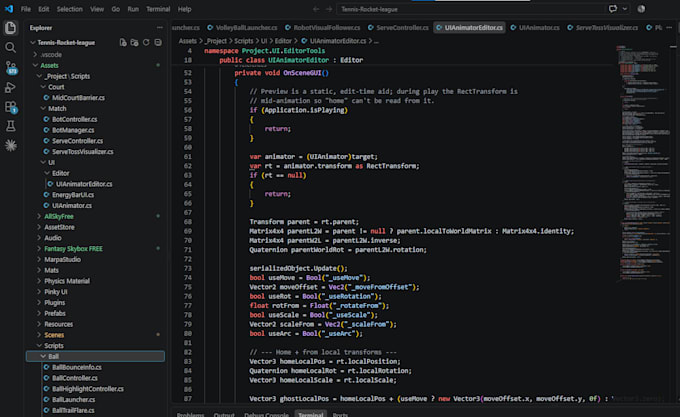
Task: Open the Selection menu
Action: 69,9
